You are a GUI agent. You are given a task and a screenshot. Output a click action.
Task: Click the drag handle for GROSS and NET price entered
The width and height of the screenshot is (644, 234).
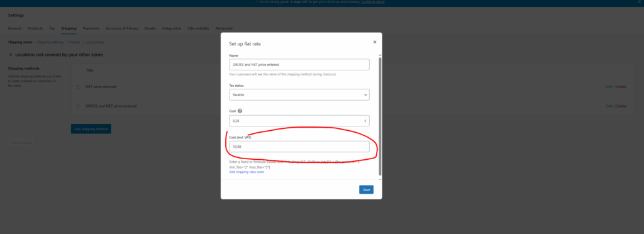pos(77,106)
